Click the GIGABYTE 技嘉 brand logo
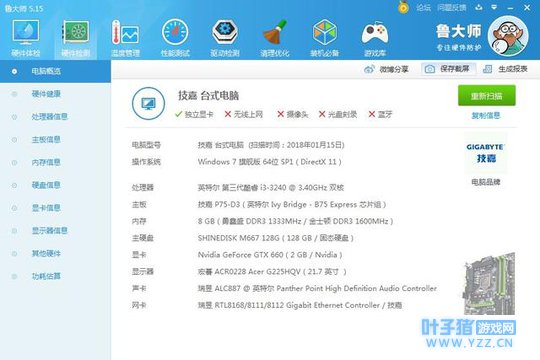 [486, 153]
